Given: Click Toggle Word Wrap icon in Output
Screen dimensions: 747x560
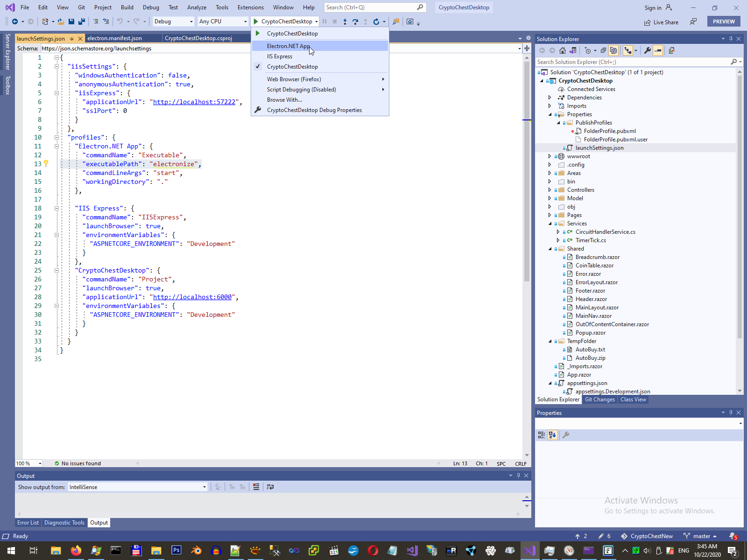Looking at the screenshot, I should 270,487.
